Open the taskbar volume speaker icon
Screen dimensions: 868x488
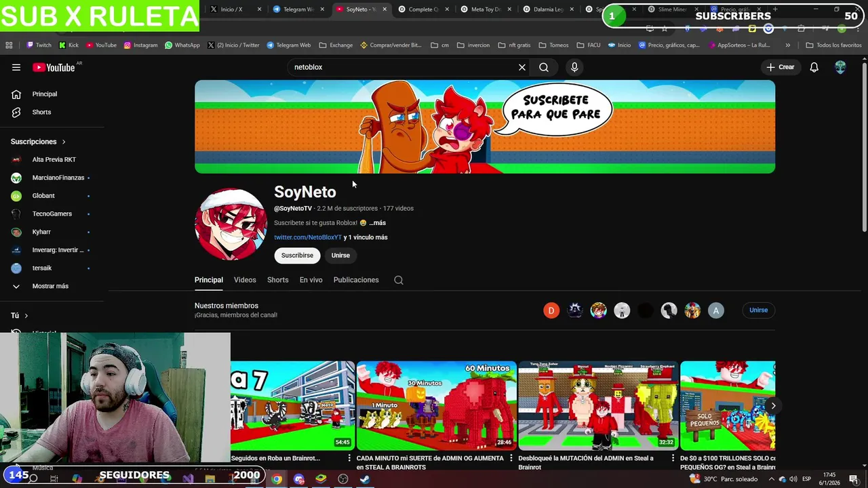[793, 479]
